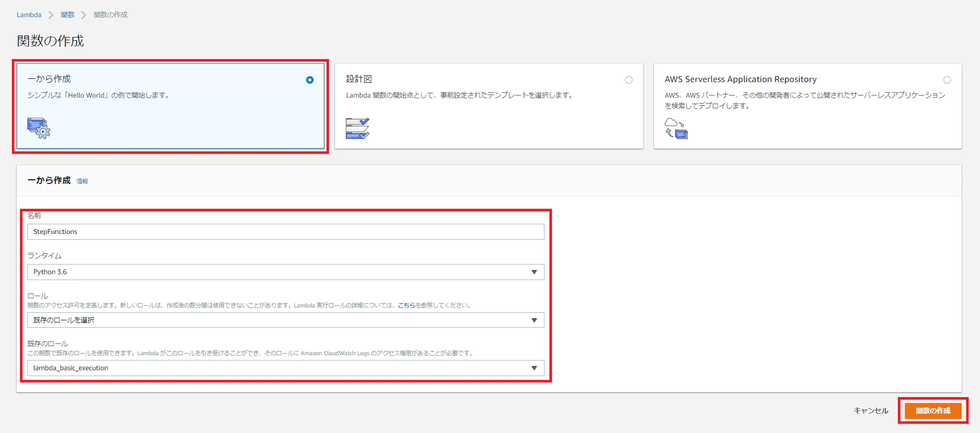The image size is (980, 433).
Task: Click the 設計図 blueprint template icon
Action: coord(358,128)
